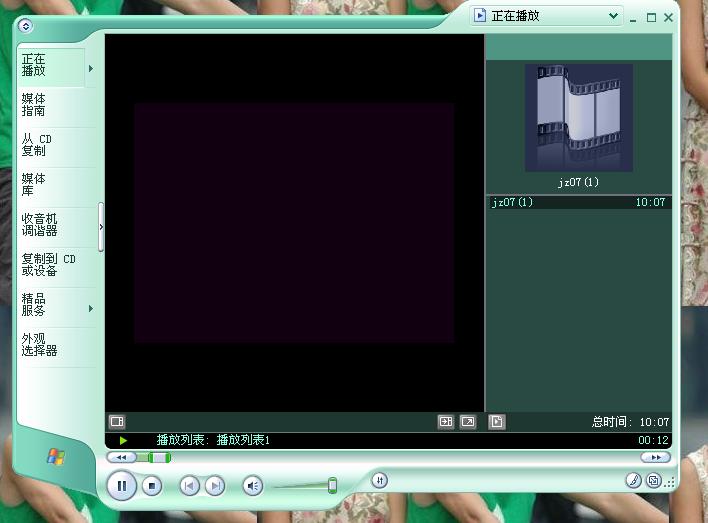
Task: Switch video to full screen view
Action: coord(467,422)
